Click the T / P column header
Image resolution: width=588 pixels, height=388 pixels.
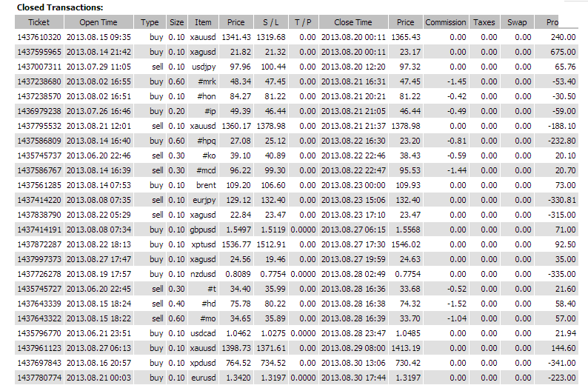(x=303, y=22)
